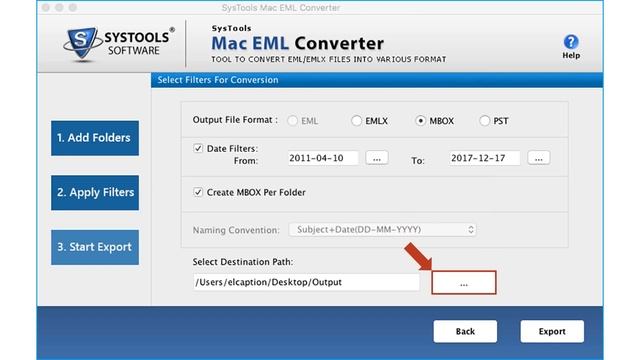The height and width of the screenshot is (360, 640).
Task: Go to step 1. Add Folders
Action: click(x=95, y=138)
